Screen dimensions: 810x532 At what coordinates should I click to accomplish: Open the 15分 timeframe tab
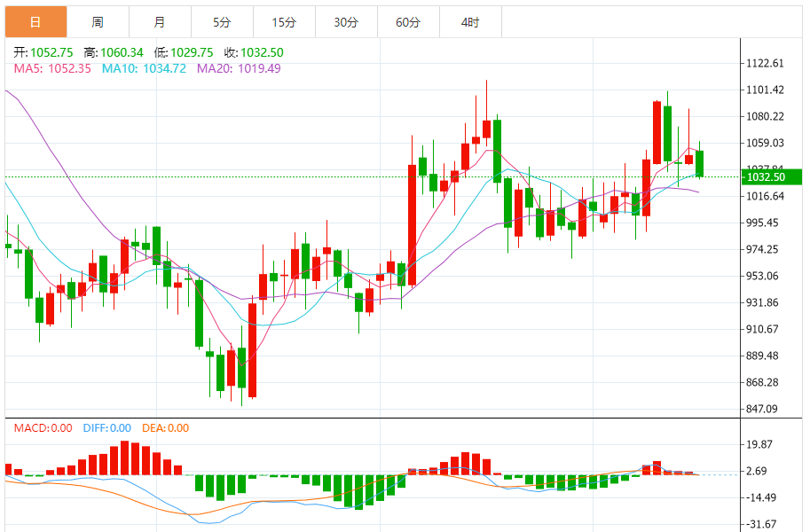(x=284, y=22)
